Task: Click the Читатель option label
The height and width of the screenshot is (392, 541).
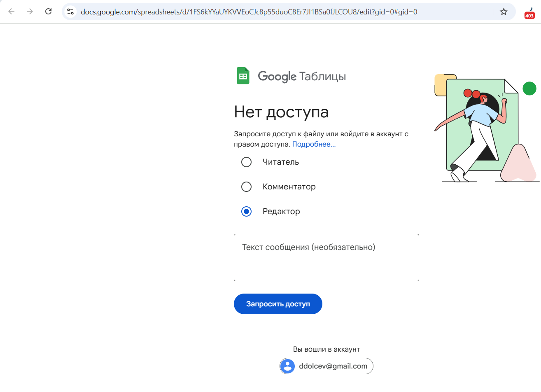Action: tap(281, 162)
